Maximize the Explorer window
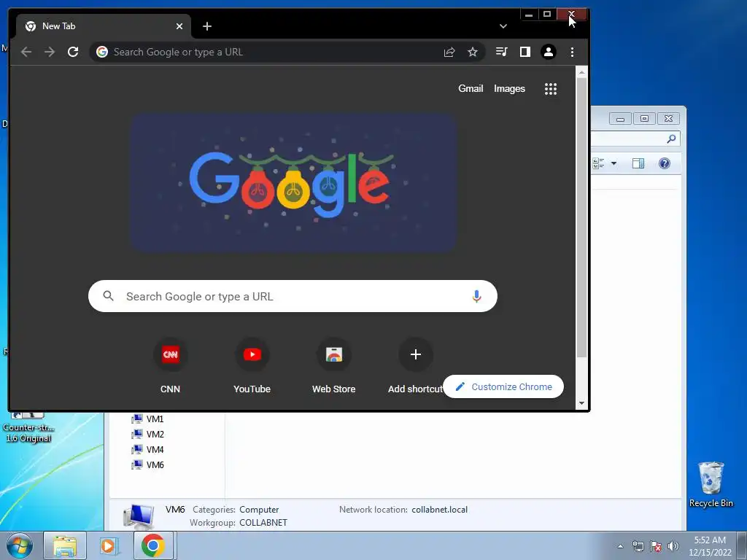 coord(644,119)
